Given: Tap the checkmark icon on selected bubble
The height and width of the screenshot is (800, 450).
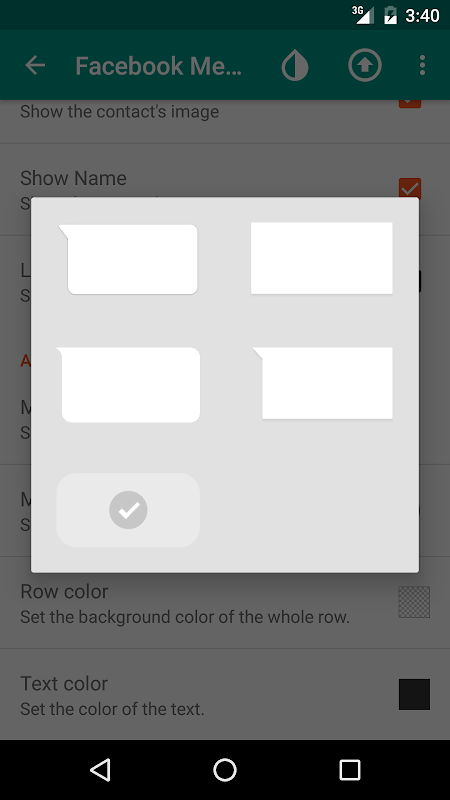Looking at the screenshot, I should [x=128, y=510].
